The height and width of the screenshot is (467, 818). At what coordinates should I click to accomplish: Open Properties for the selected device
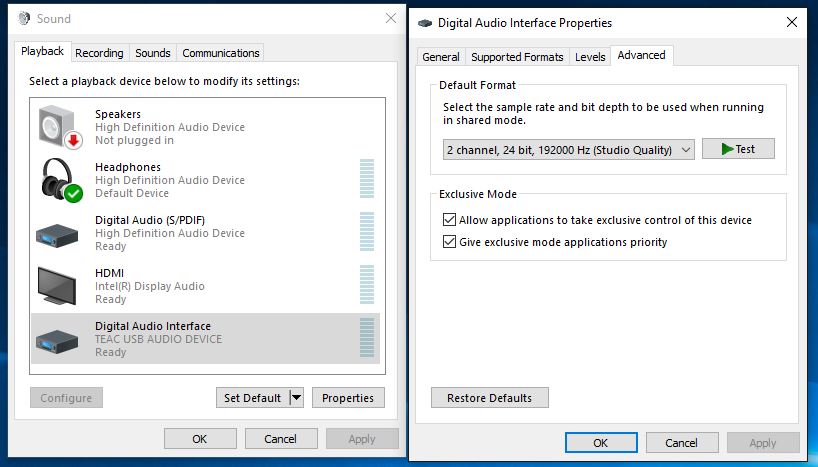coord(348,398)
